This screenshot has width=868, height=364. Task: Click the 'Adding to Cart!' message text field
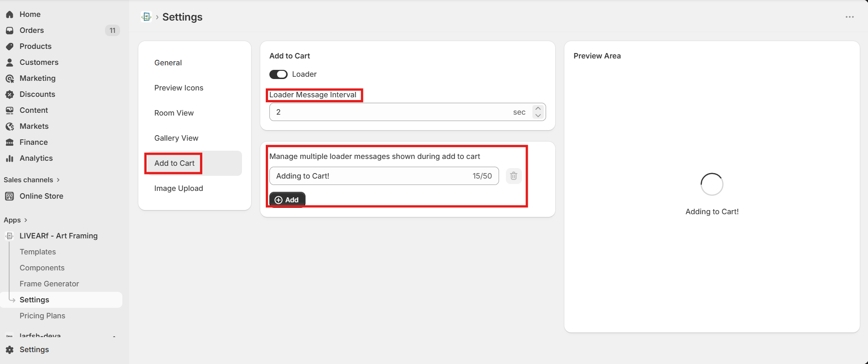[384, 176]
